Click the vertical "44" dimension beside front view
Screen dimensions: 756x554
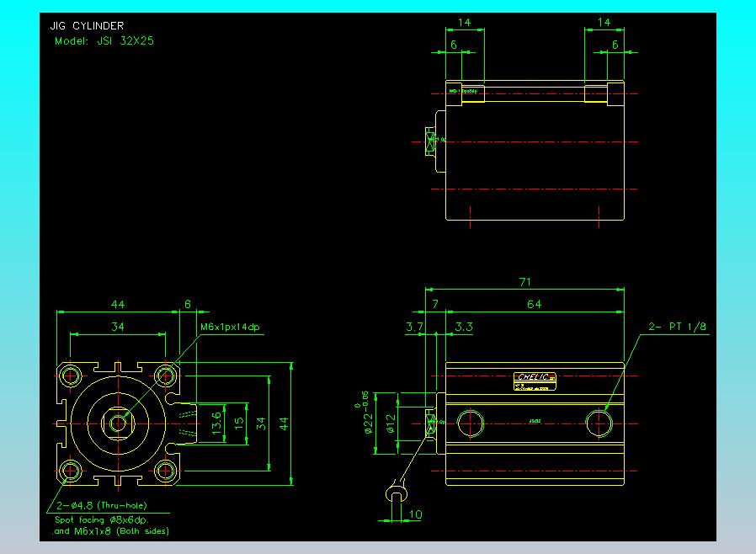click(x=284, y=423)
